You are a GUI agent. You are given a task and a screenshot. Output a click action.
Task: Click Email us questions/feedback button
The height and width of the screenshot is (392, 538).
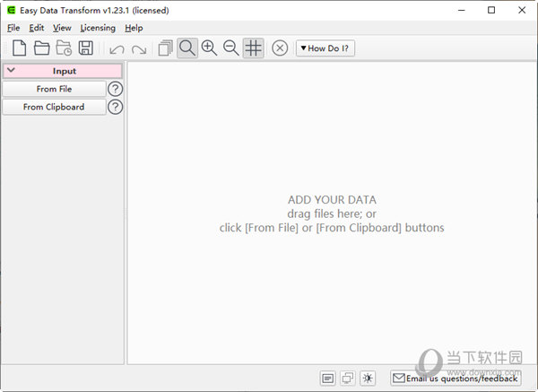456,379
